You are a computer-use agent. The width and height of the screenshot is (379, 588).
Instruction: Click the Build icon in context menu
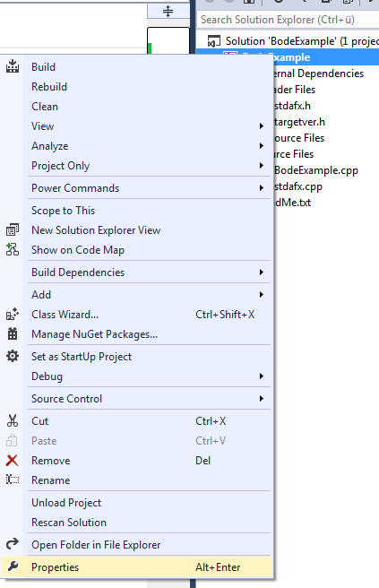pyautogui.click(x=13, y=66)
